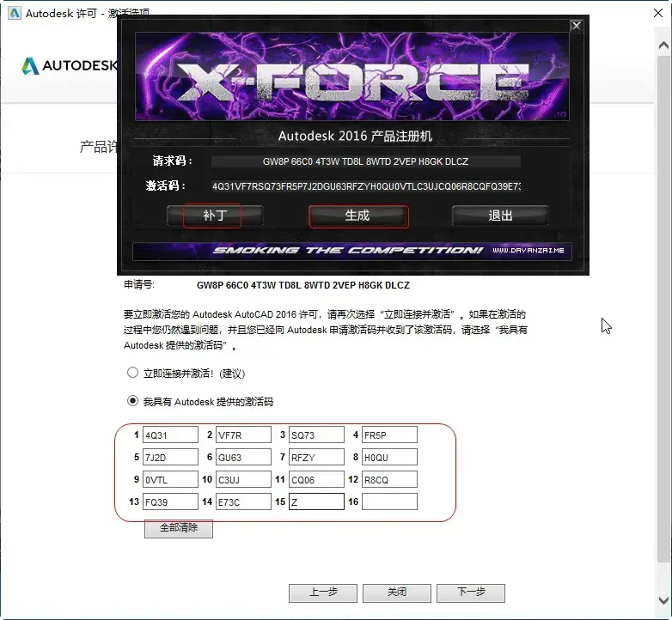The height and width of the screenshot is (620, 672).
Task: Click activation code box 11 containing CQ06
Action: 316,479
